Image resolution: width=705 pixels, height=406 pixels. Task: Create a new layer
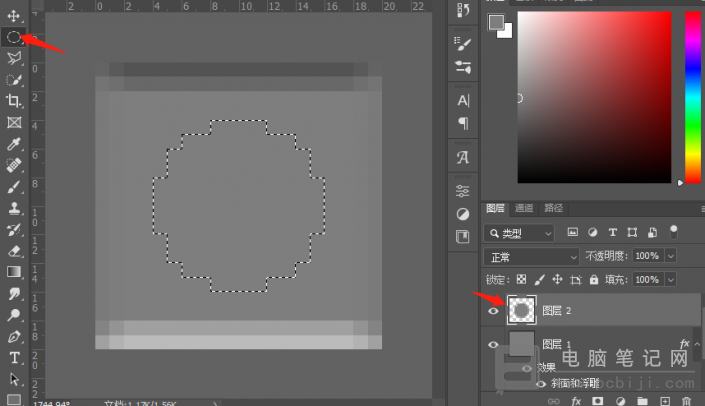[x=665, y=401]
